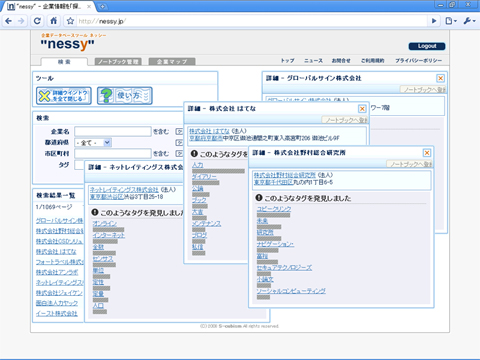The width and height of the screenshot is (480, 360).
Task: Open 株式会社はてな company link in detail window
Action: click(209, 131)
